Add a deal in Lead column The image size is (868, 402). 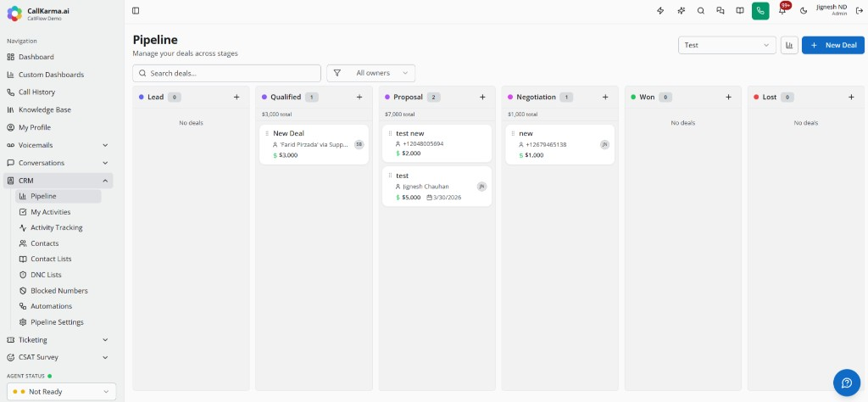click(x=236, y=97)
